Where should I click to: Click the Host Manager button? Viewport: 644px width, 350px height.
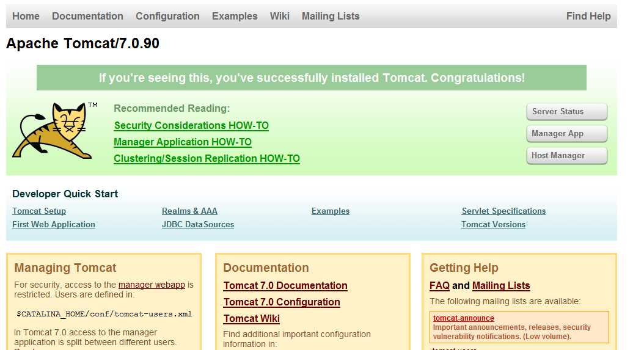pyautogui.click(x=567, y=156)
